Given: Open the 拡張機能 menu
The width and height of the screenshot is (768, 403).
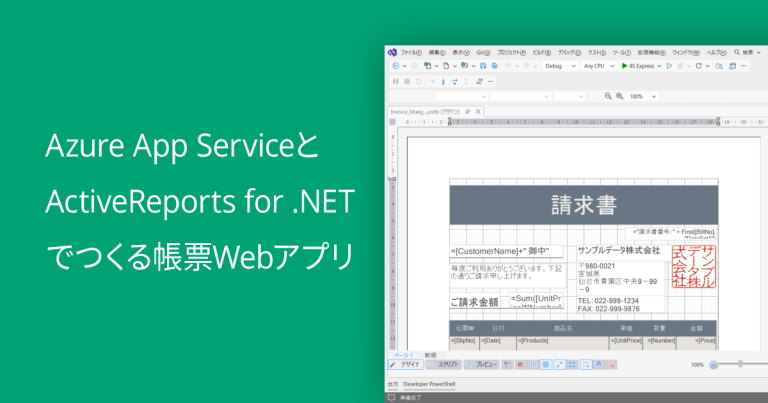Looking at the screenshot, I should (651, 52).
